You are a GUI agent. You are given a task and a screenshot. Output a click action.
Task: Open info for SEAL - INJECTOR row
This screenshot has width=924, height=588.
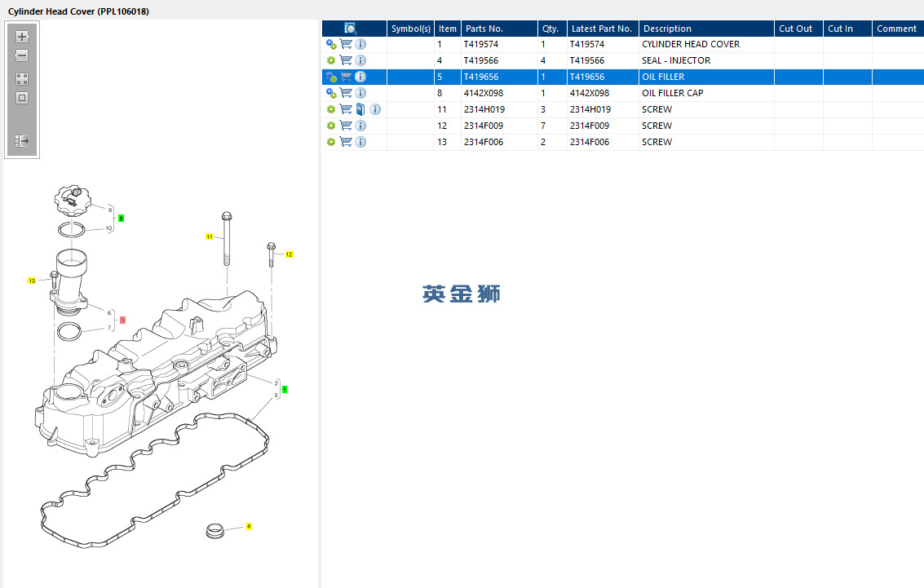click(360, 60)
